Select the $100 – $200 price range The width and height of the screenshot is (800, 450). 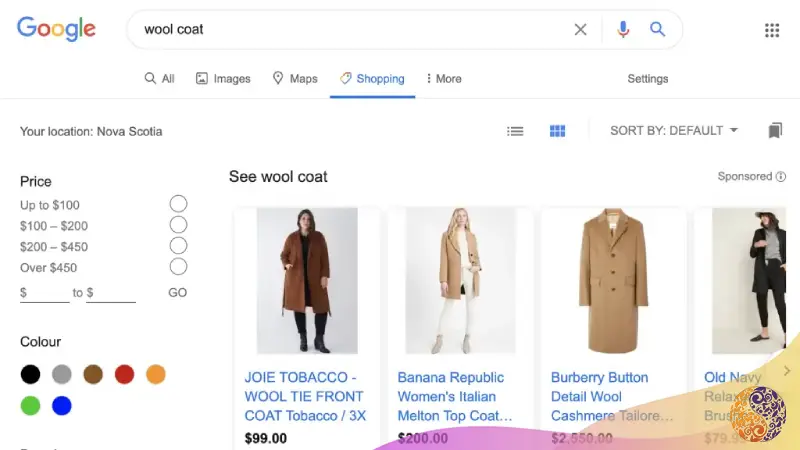[x=178, y=225]
